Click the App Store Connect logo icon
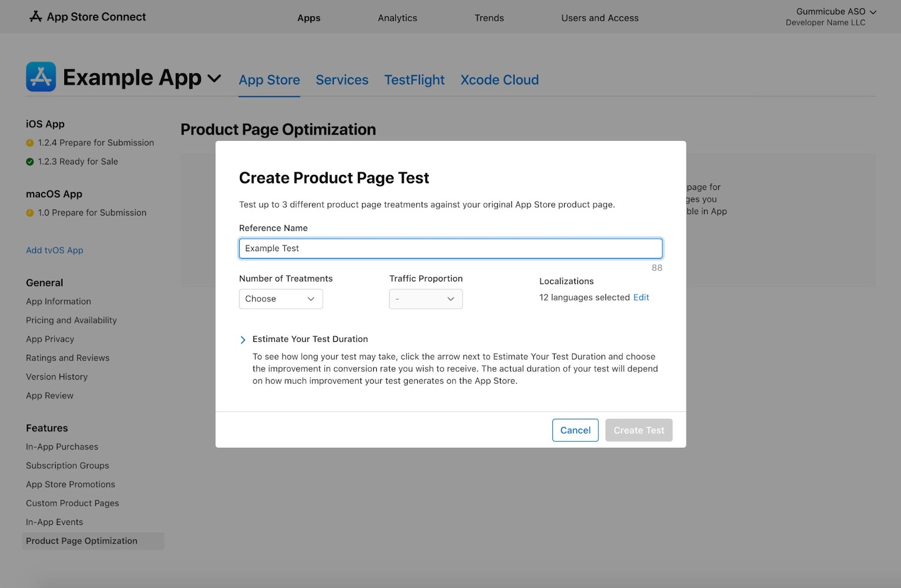Viewport: 901px width, 588px height. pyautogui.click(x=35, y=17)
